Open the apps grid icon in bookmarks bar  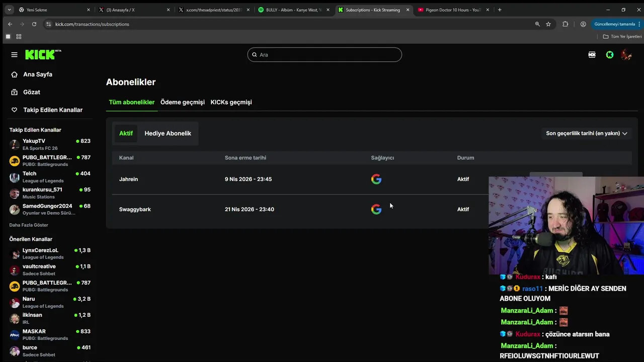coord(19,37)
